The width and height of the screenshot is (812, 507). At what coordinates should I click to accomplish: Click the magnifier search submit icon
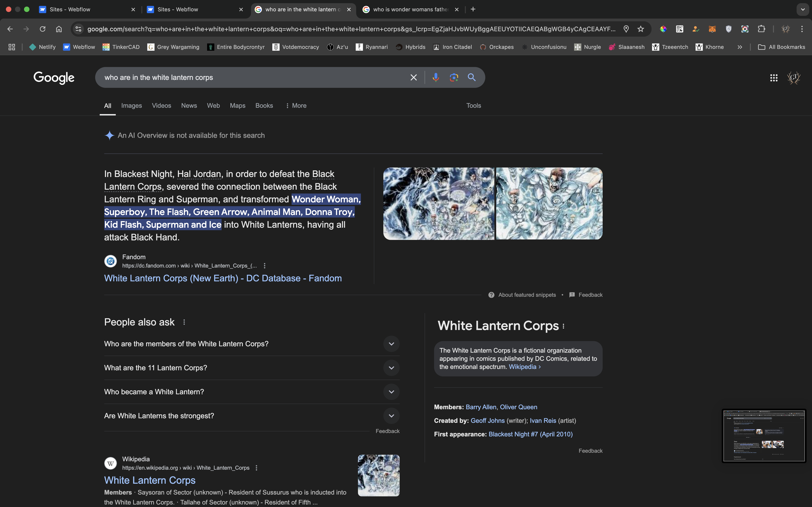(471, 77)
